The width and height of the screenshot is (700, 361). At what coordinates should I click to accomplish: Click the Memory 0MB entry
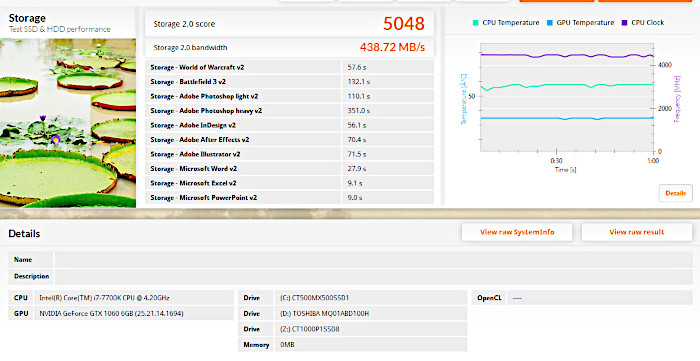pyautogui.click(x=371, y=344)
